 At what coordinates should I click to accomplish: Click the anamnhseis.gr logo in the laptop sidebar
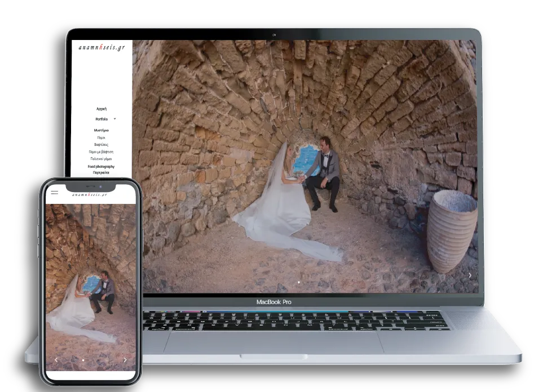101,48
